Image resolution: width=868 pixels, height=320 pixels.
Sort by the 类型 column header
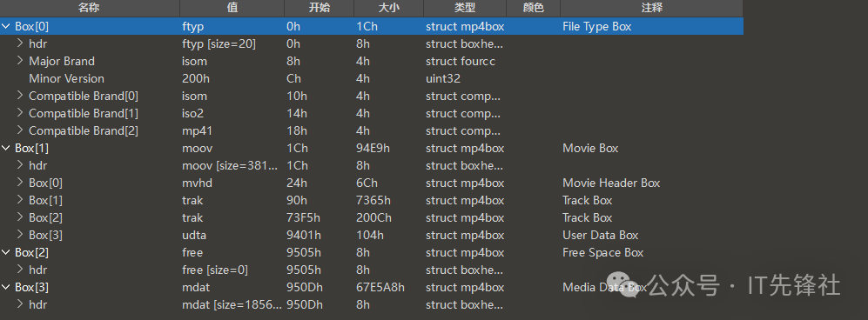[x=464, y=8]
